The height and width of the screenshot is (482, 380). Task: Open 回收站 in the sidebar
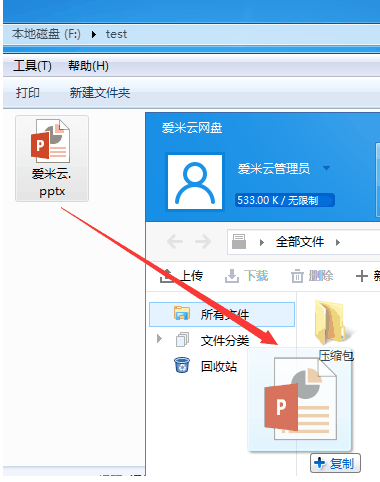click(219, 366)
